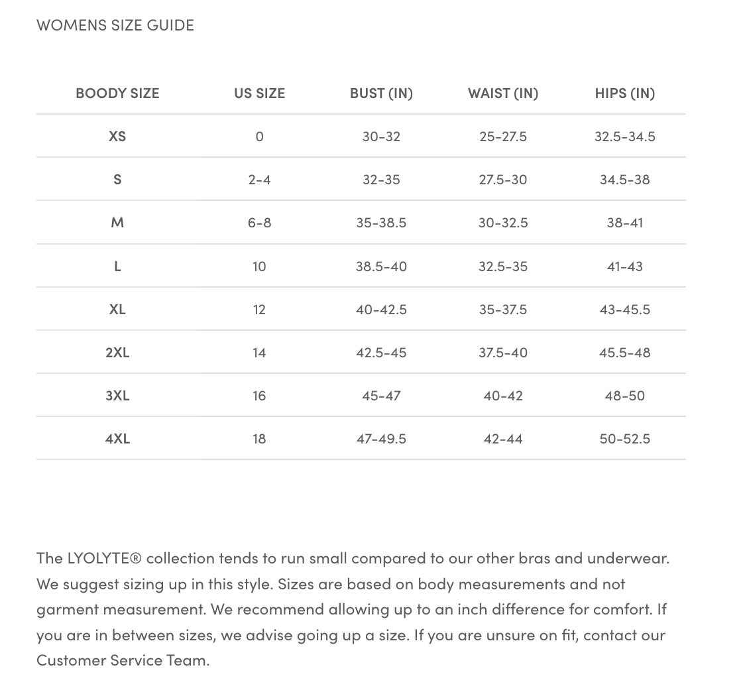Image resolution: width=745 pixels, height=700 pixels.
Task: Click the 47-49.5 bust measurement cell
Action: point(381,439)
